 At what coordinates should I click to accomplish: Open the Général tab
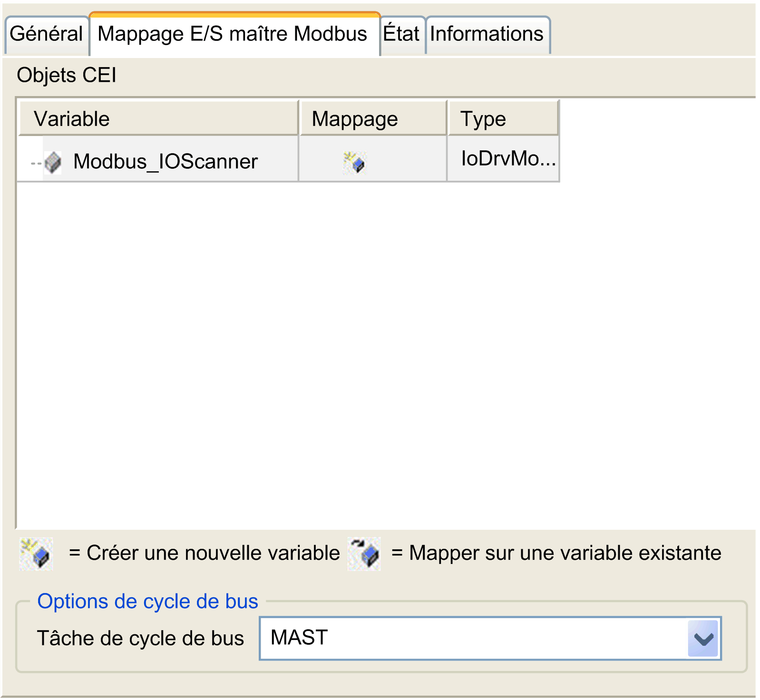(46, 34)
